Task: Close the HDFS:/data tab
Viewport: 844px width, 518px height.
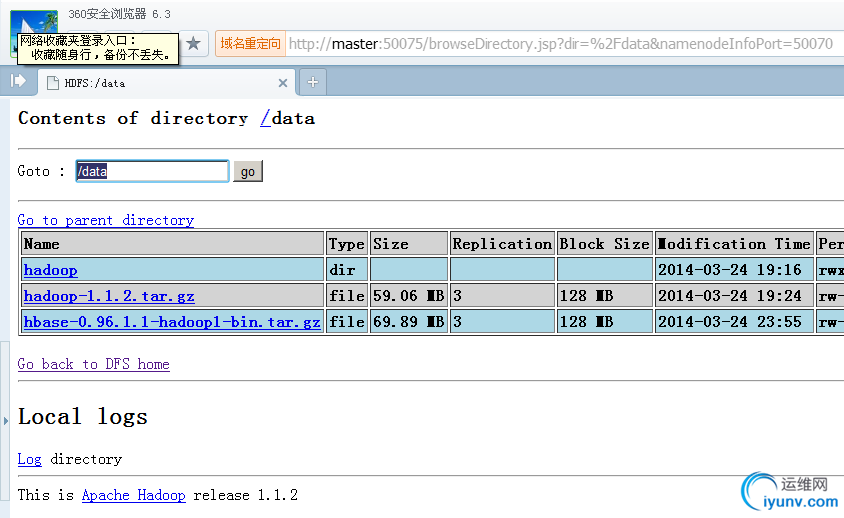Action: (x=283, y=83)
